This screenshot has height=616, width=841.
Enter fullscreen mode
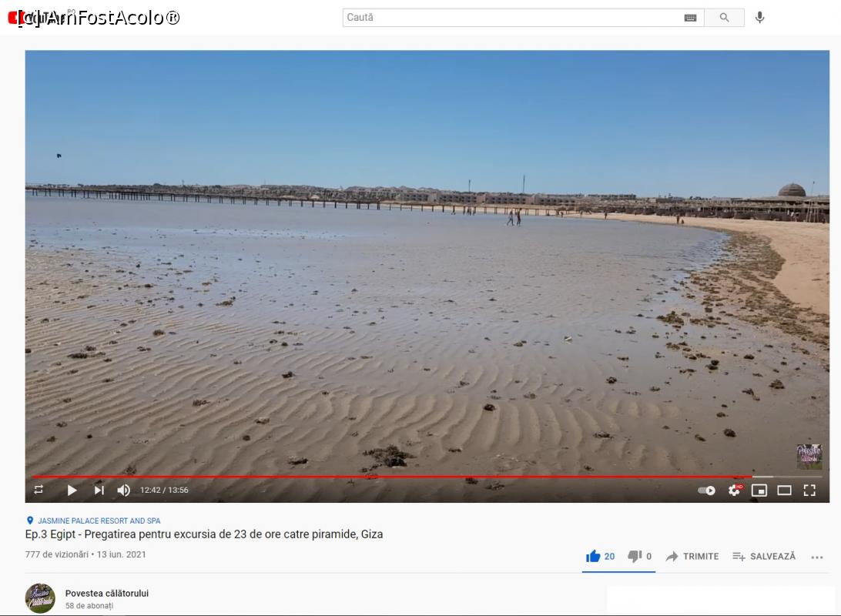tap(809, 490)
